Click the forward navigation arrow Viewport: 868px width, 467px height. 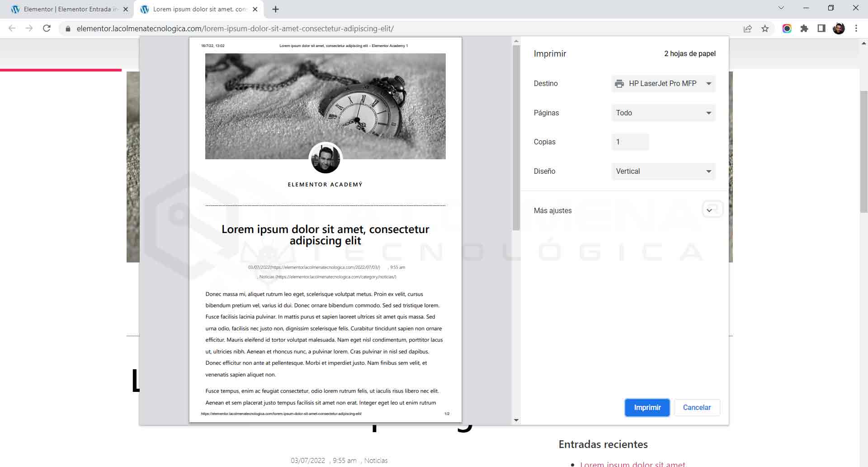pos(29,28)
